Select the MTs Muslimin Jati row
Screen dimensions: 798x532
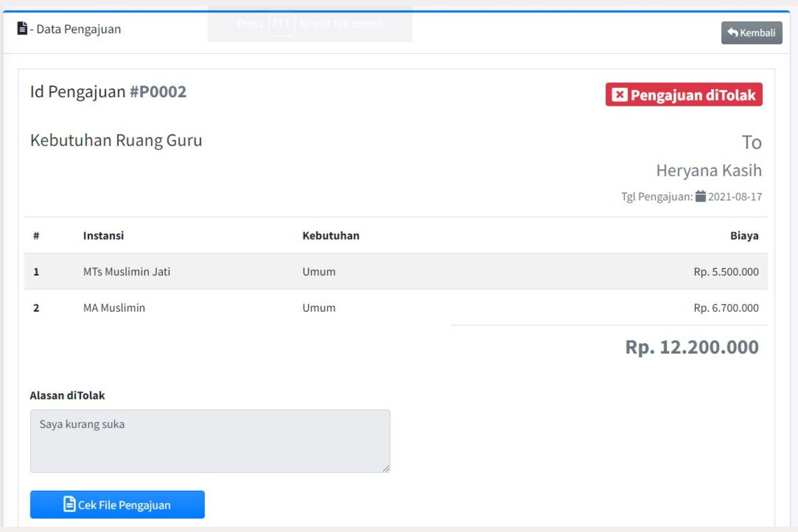[126, 271]
